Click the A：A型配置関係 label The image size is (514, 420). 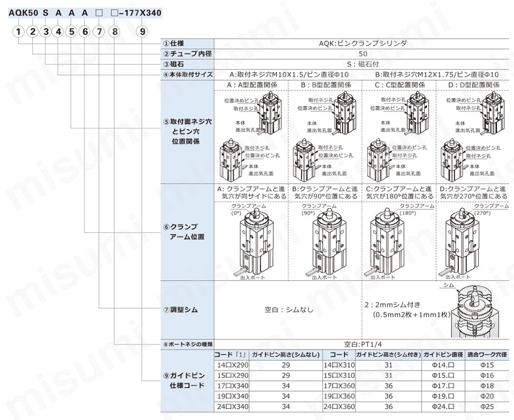tap(252, 85)
